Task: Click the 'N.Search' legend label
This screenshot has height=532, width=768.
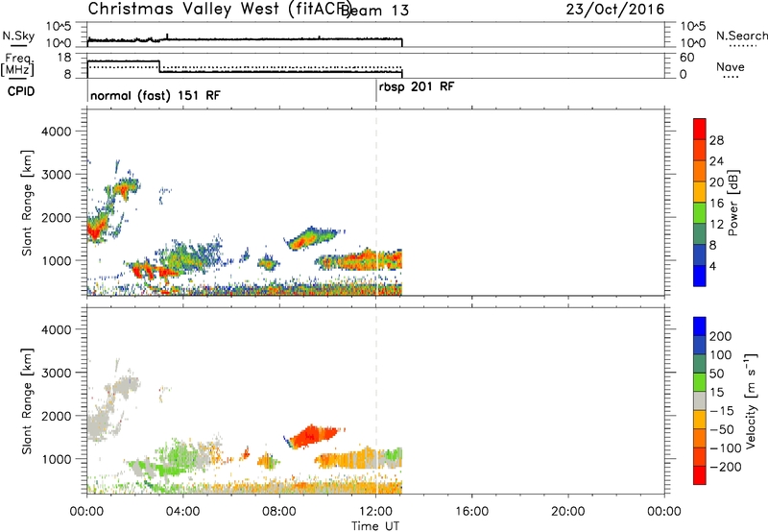Action: 741,36
